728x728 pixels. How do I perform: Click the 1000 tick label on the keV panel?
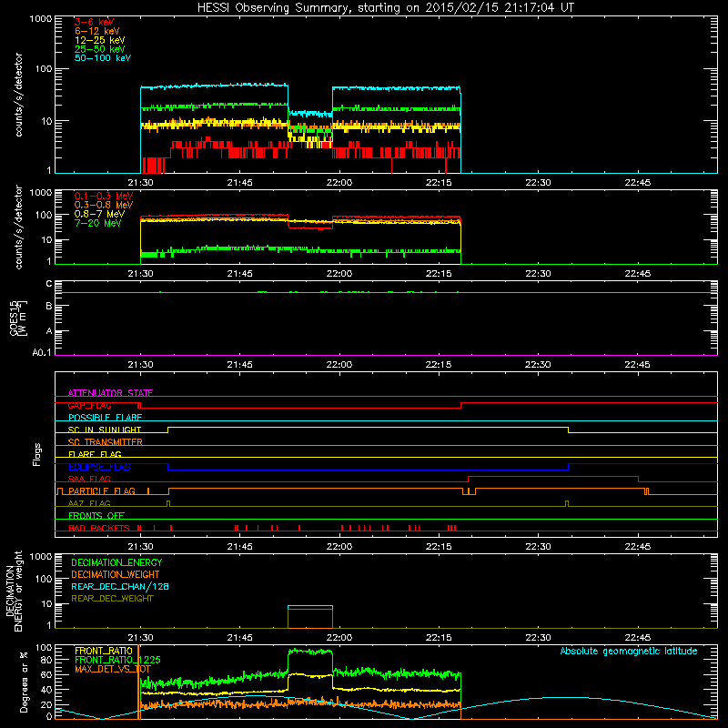(x=41, y=19)
